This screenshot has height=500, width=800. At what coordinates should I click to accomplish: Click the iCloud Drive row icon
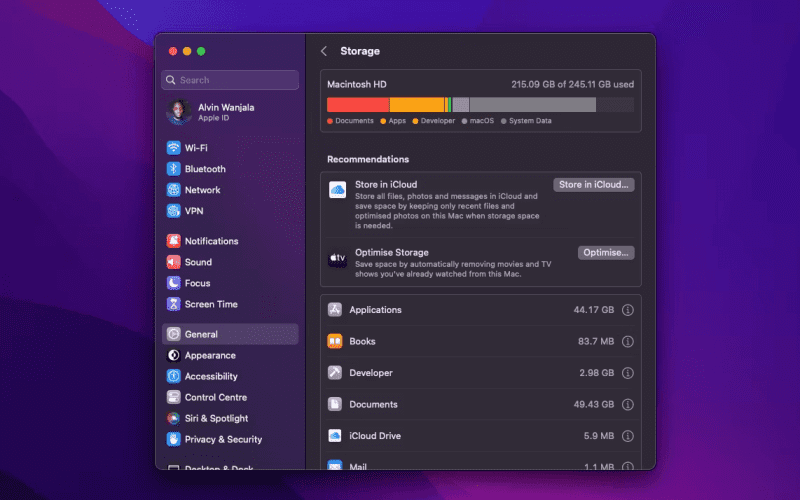[x=335, y=436]
